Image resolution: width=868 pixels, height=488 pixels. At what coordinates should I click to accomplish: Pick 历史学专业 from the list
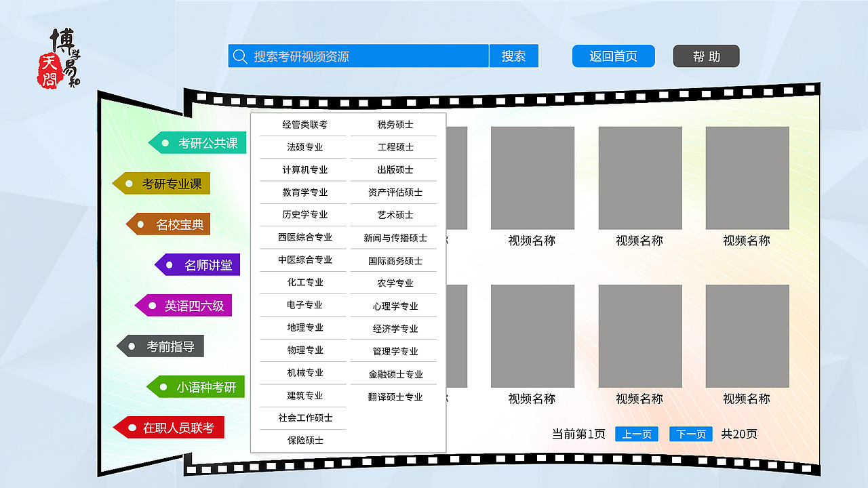pos(305,214)
